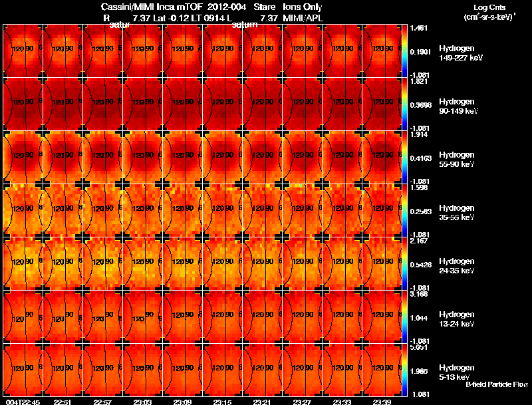Select the '23:39' time axis label

click(x=382, y=402)
